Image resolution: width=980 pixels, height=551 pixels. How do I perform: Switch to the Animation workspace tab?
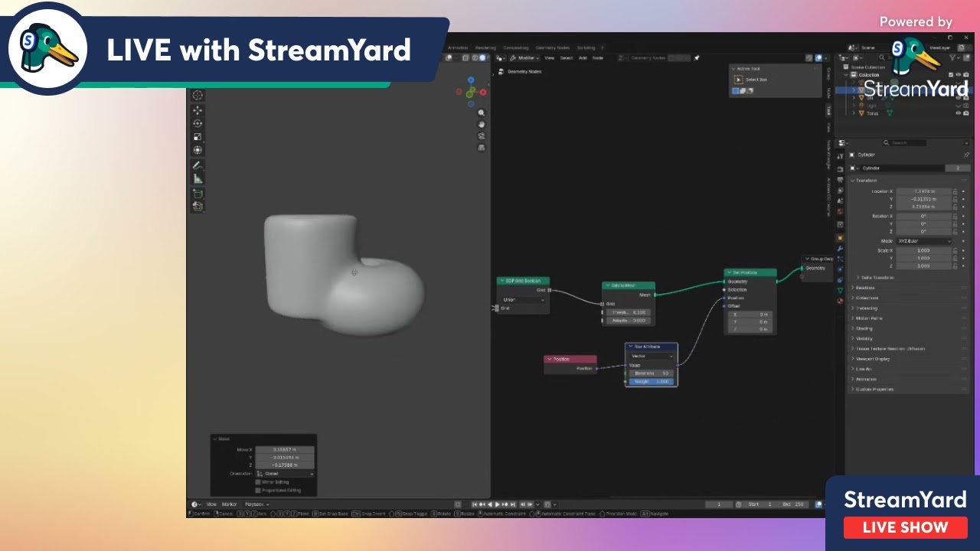point(458,47)
